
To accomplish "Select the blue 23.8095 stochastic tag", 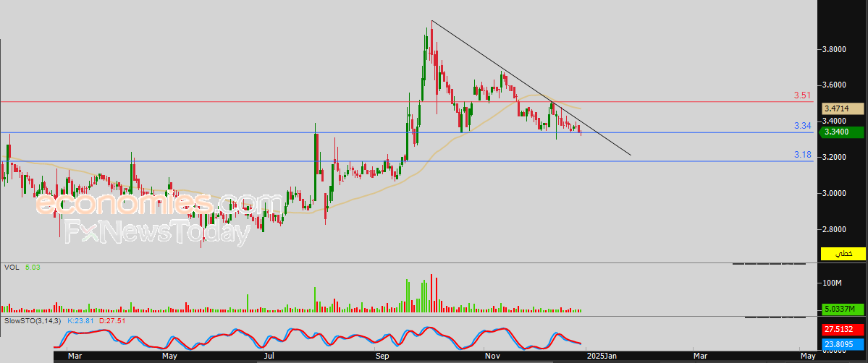I will (843, 344).
